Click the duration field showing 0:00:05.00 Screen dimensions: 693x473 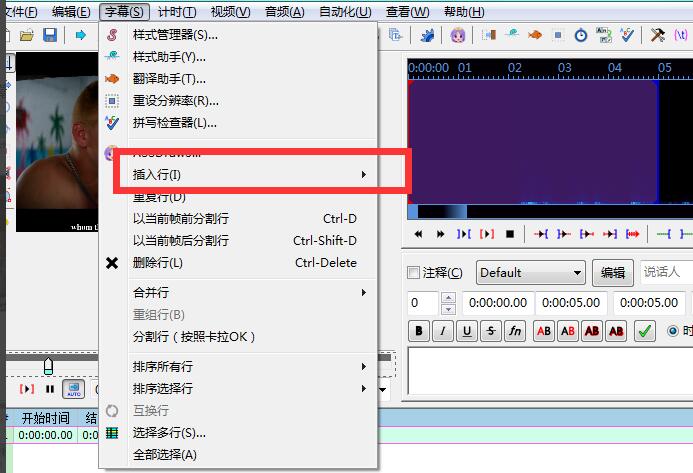tap(649, 303)
